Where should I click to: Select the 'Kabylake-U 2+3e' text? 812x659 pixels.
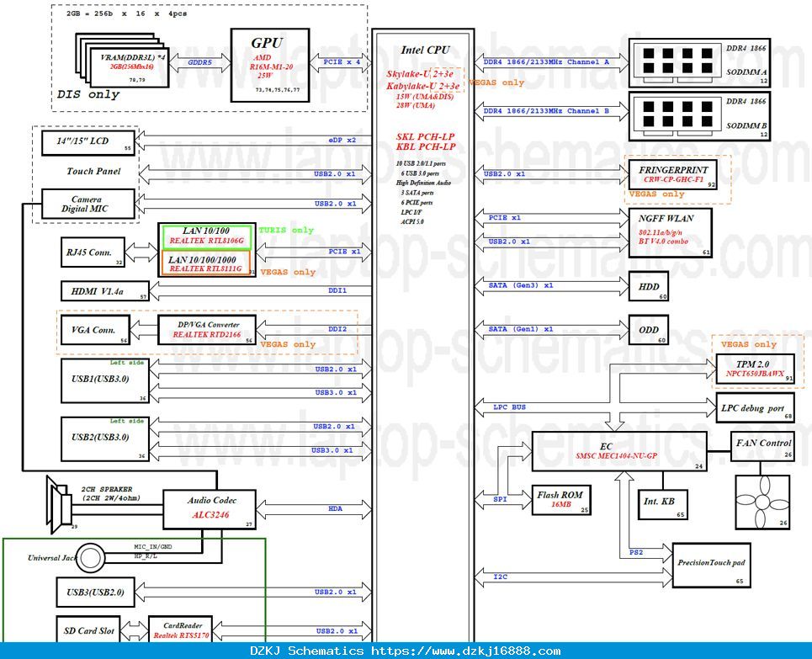tap(422, 86)
